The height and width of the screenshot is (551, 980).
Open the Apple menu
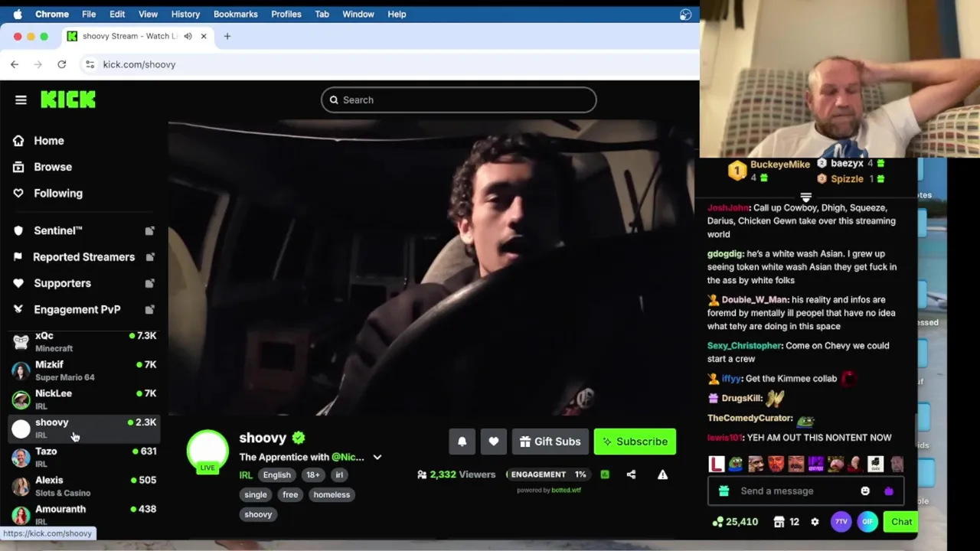click(18, 14)
